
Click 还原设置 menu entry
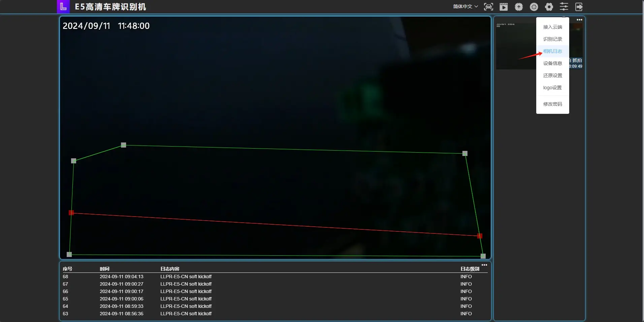pyautogui.click(x=552, y=75)
